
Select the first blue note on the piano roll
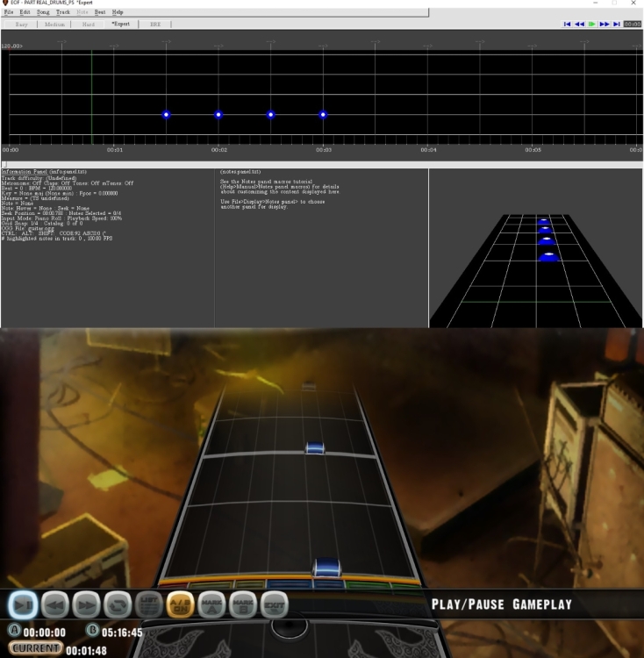(x=166, y=115)
